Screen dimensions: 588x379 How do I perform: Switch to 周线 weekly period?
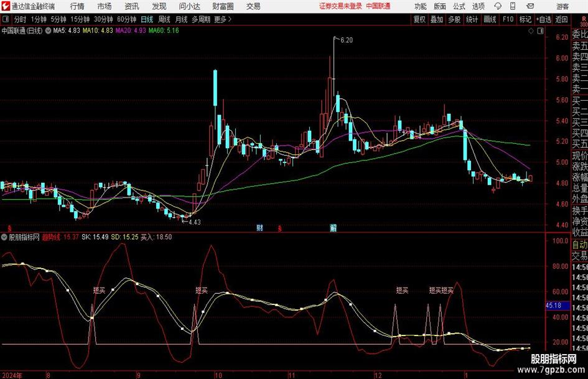[164, 19]
